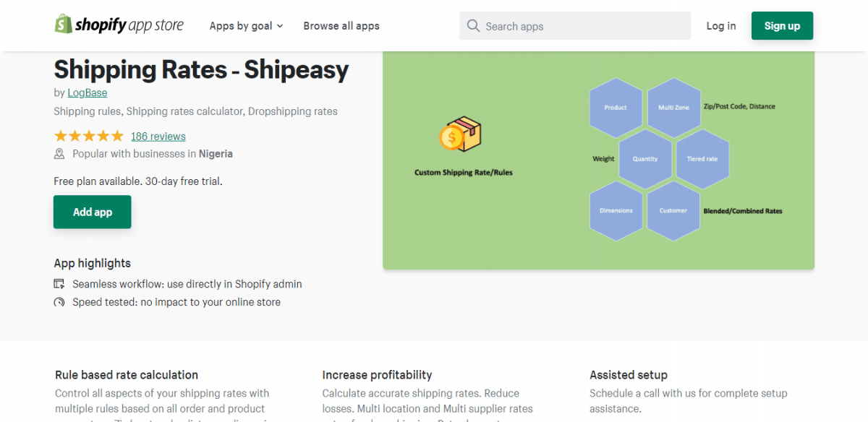Type in the Search apps field
The width and height of the screenshot is (868, 422).
pyautogui.click(x=579, y=26)
